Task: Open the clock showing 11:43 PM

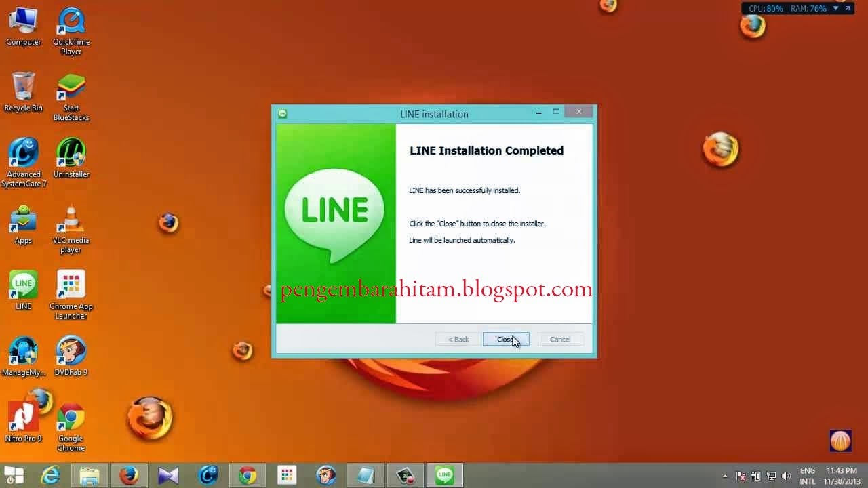Action: [842, 476]
